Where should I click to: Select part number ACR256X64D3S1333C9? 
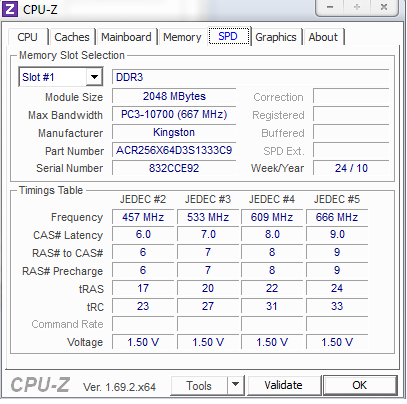pos(174,150)
